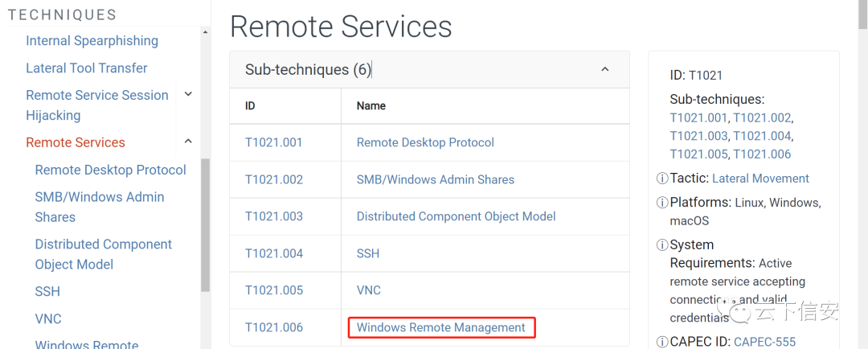Click T1021.001 ID in table

click(x=274, y=142)
